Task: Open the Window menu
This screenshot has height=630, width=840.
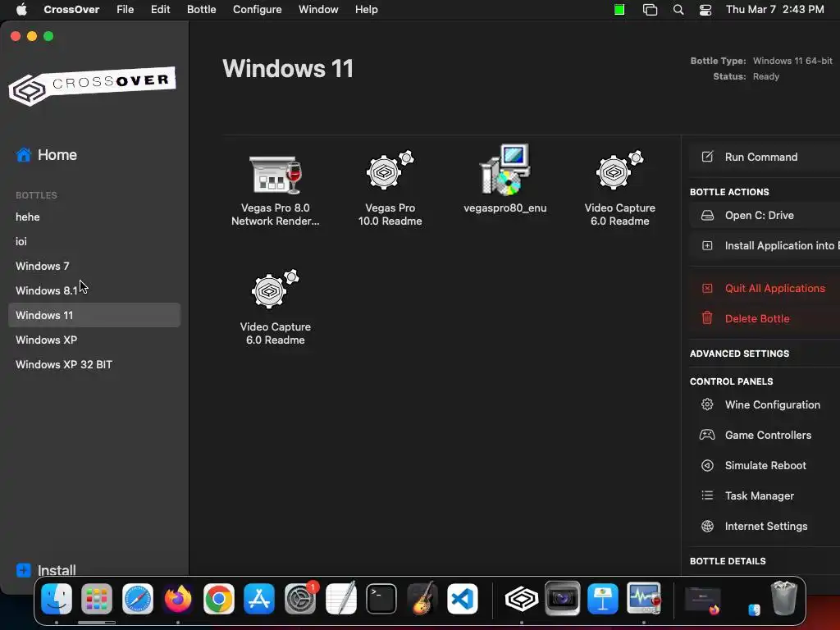Action: pyautogui.click(x=318, y=10)
